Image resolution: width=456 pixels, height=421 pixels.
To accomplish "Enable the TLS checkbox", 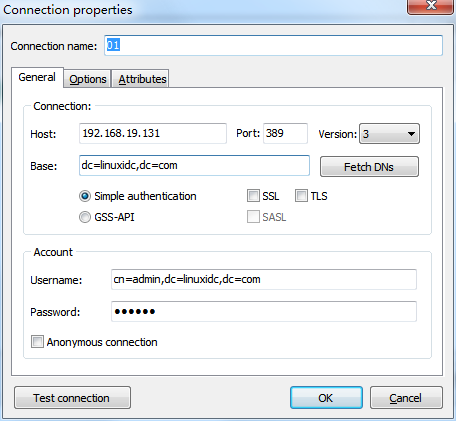I will coord(301,196).
